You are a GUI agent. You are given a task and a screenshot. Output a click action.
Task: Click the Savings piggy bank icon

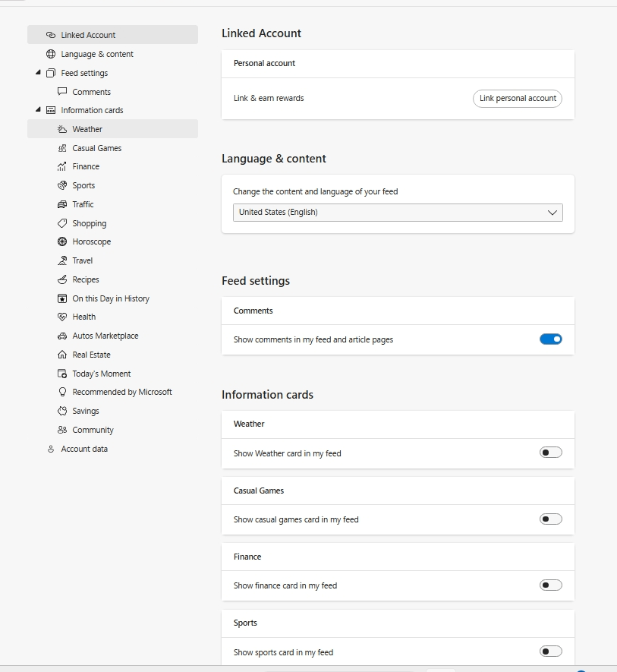coord(62,411)
